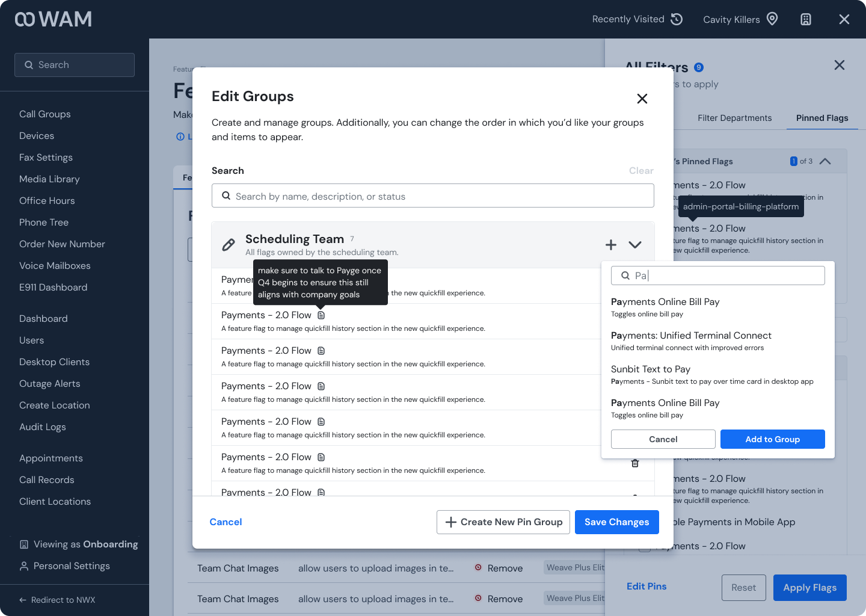Image resolution: width=866 pixels, height=616 pixels.
Task: Collapse the Scheduling Team group
Action: [635, 245]
